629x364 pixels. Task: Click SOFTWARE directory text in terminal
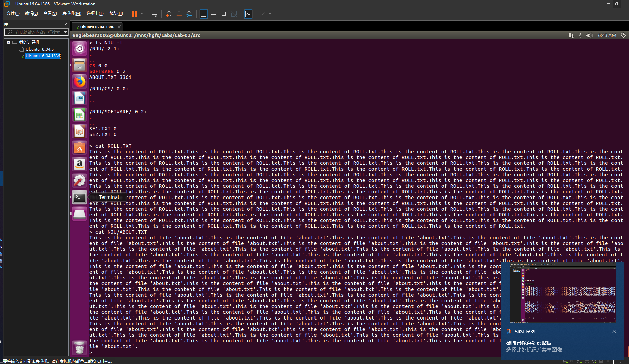pos(101,71)
